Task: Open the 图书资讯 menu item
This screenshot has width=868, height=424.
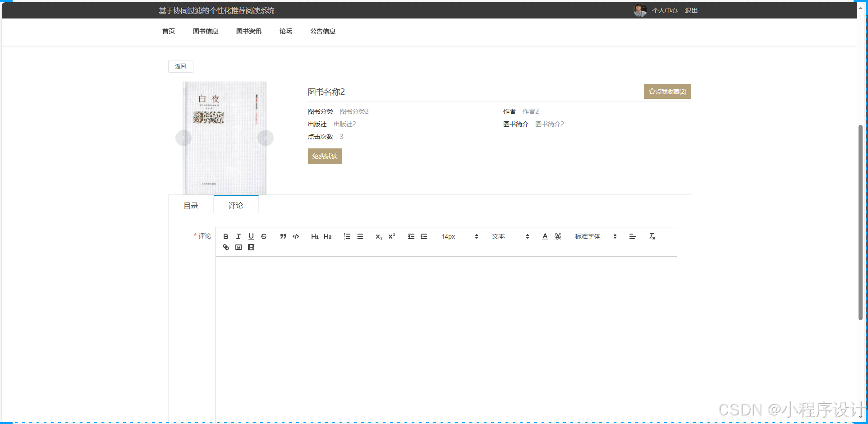Action: 249,31
